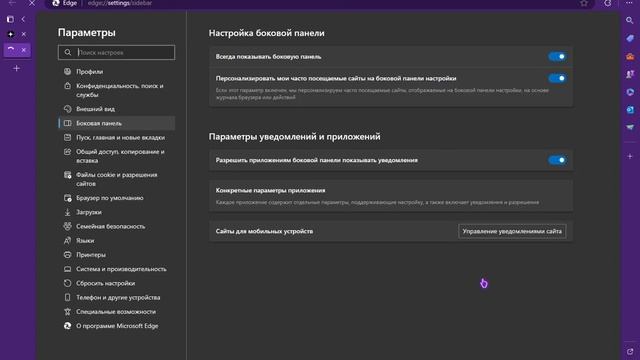This screenshot has height=360, width=640.
Task: Open the orange Tools briefcase sidebar icon
Action: tap(630, 56)
